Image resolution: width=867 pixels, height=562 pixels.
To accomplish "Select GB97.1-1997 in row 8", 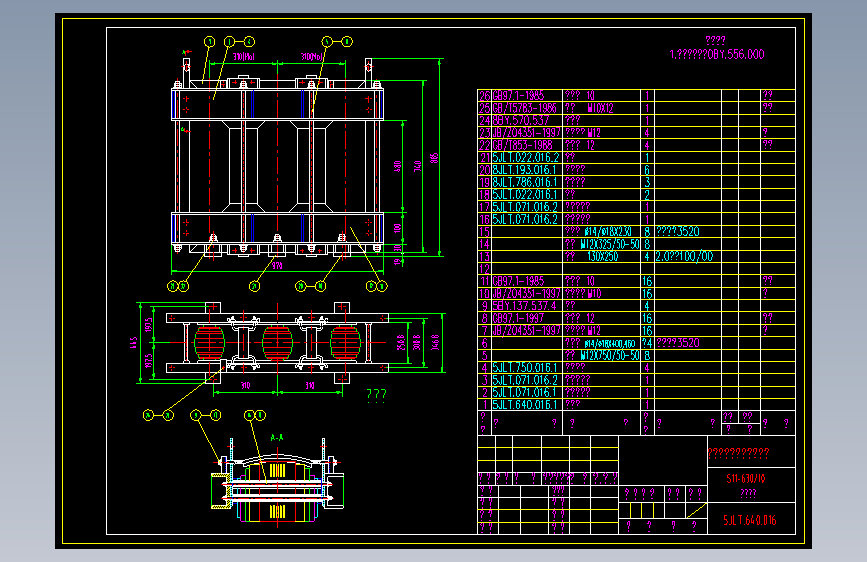I will coord(519,318).
